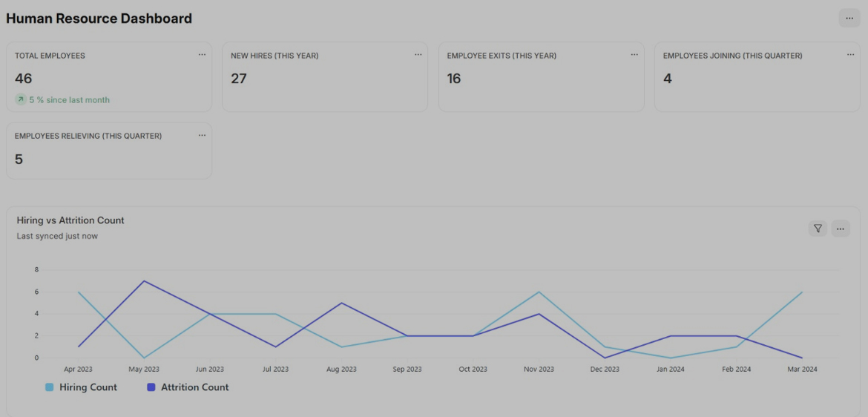Click the Total Employees value 46

coord(24,79)
